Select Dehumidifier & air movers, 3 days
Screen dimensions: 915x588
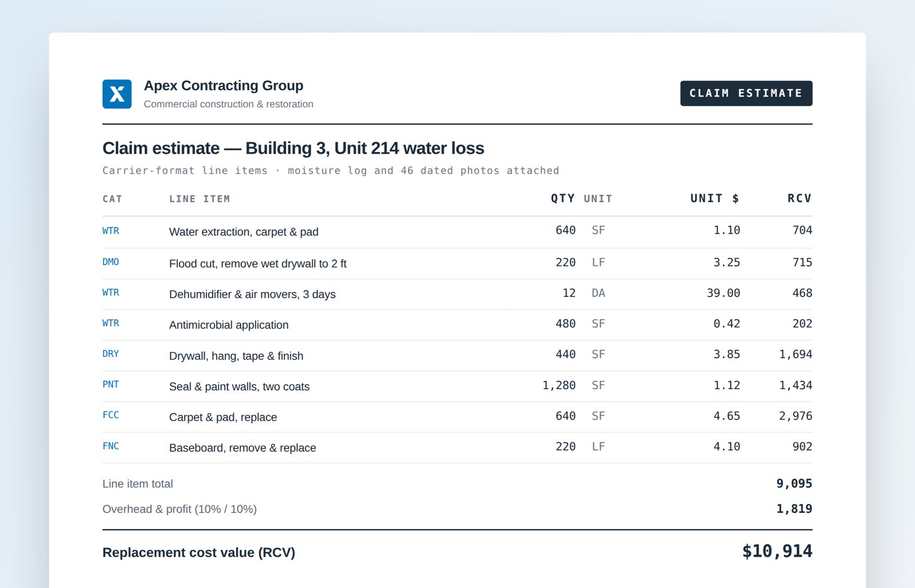coord(252,294)
